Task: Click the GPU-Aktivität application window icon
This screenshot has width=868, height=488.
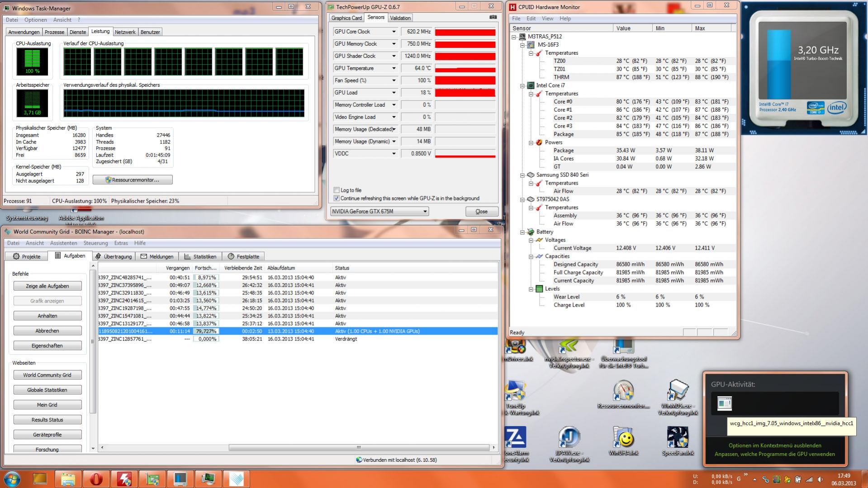Action: point(724,403)
